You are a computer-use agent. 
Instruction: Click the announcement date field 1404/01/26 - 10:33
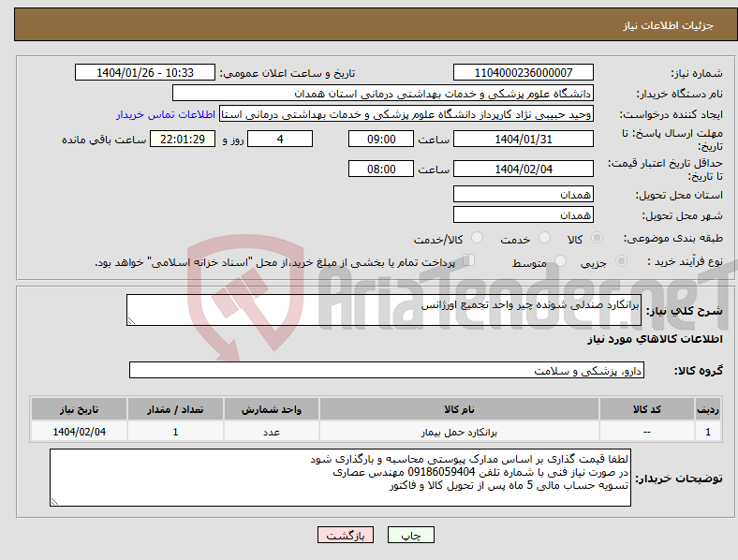(145, 72)
